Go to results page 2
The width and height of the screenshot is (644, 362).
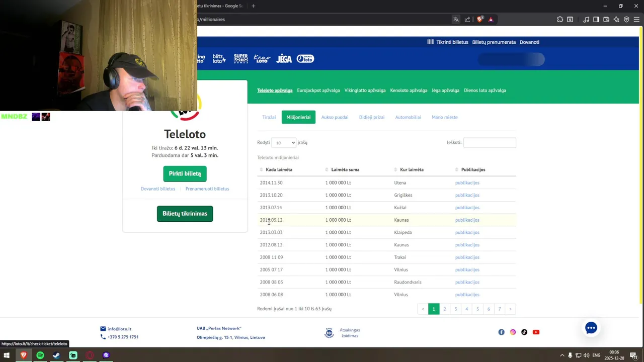(x=445, y=309)
